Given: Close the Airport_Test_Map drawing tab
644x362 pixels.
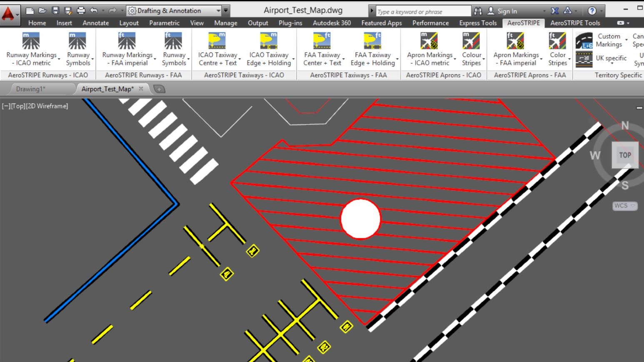Looking at the screenshot, I should point(141,89).
